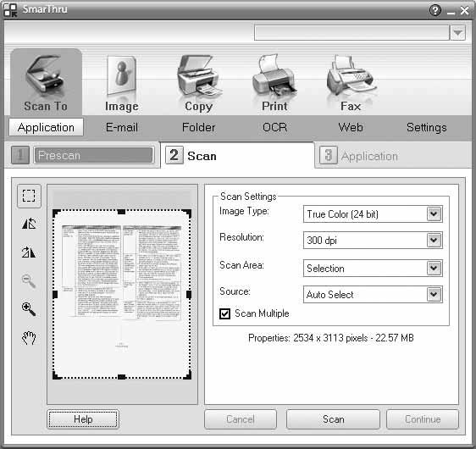Click the Cancel button
Screen dimensions: 476x449
(241, 419)
